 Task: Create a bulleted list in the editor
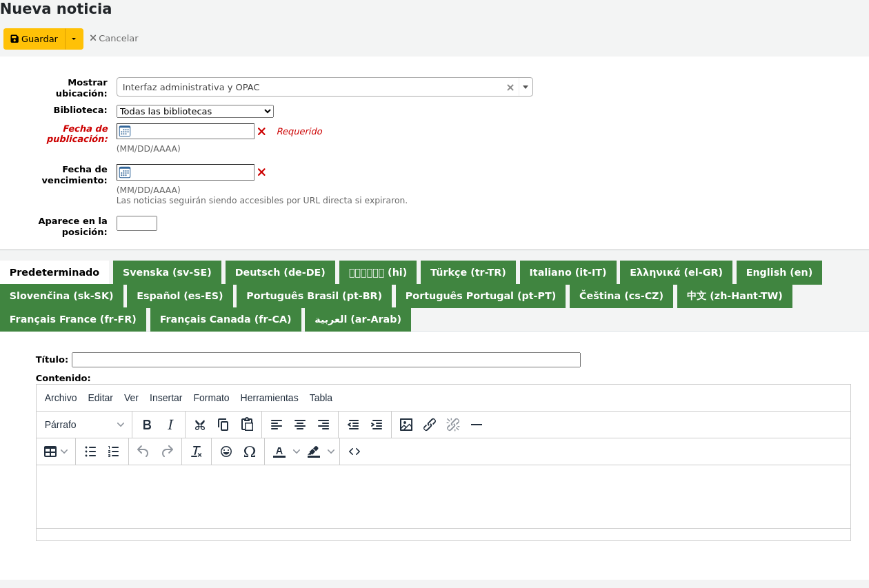tap(90, 452)
